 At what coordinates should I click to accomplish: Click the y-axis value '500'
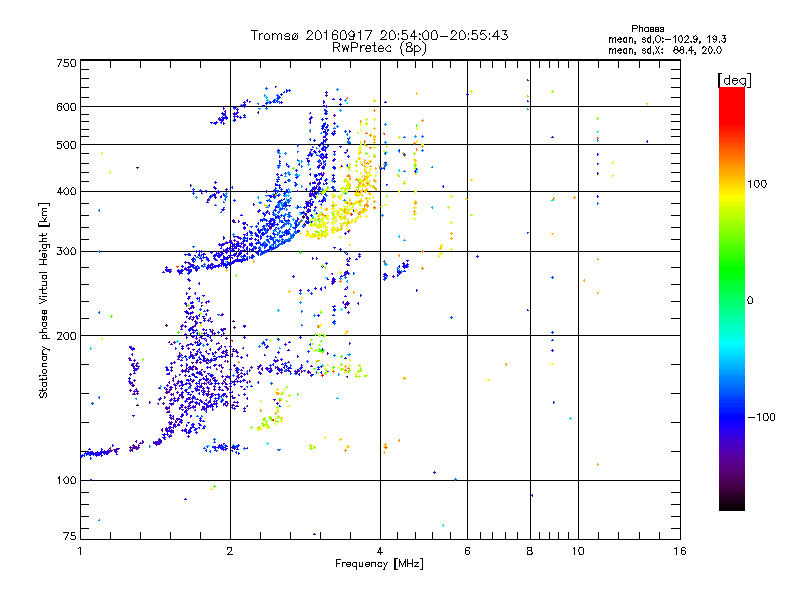coord(67,145)
